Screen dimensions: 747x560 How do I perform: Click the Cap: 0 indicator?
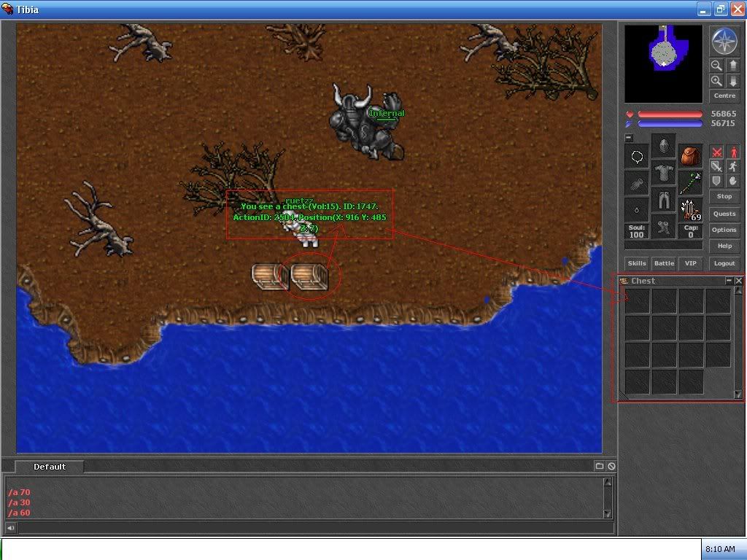691,231
